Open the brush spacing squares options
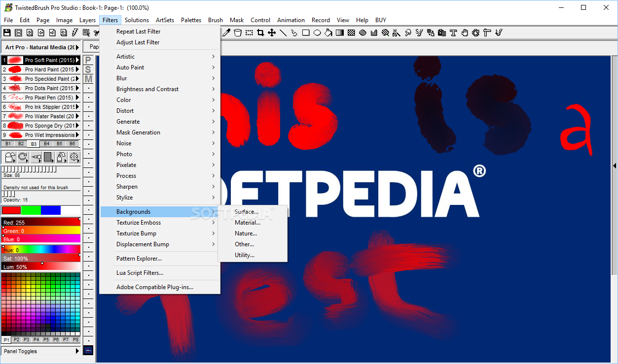Viewport: 618px width, 364px height. coord(36,157)
